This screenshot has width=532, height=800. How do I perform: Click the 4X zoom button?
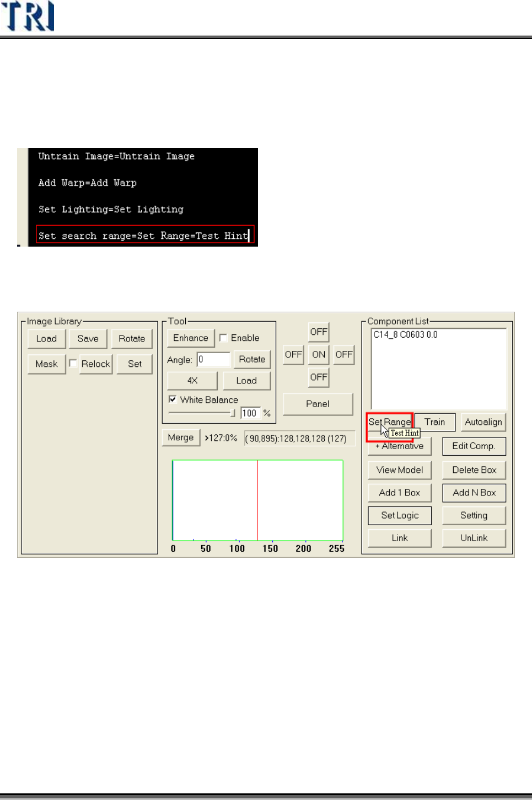(192, 381)
